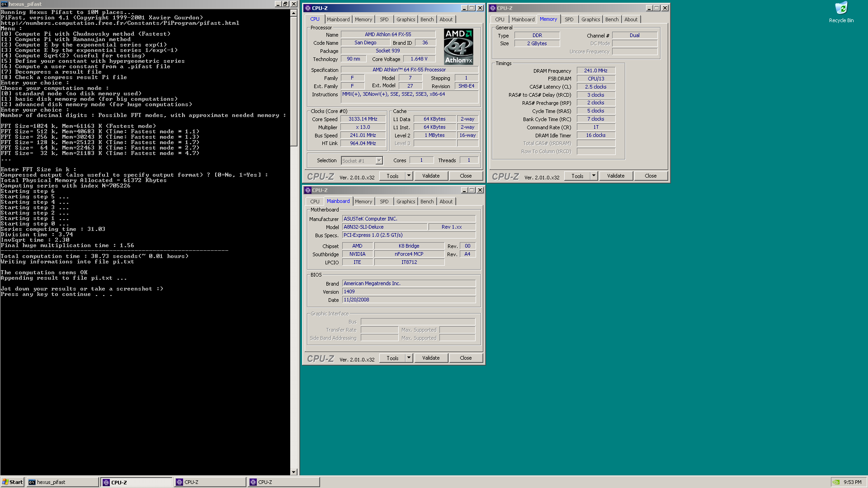Click the NVIDIA system tray icon

[836, 482]
